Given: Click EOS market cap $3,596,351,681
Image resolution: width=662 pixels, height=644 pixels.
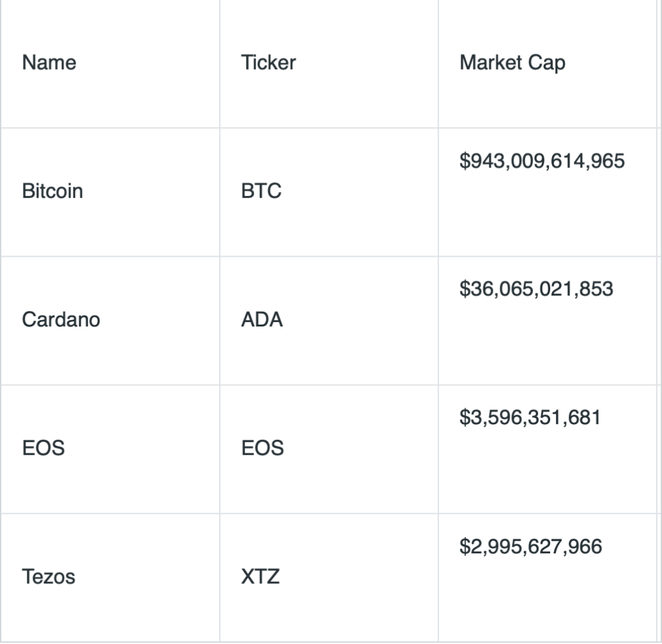Looking at the screenshot, I should 530,418.
